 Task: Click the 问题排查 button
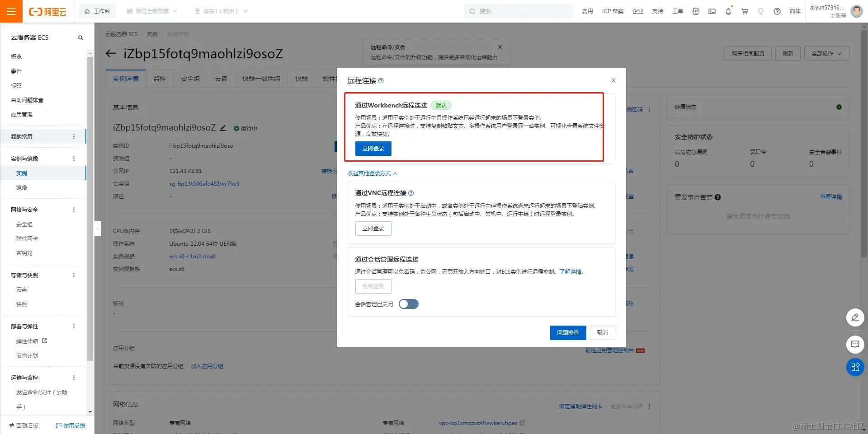(x=568, y=333)
